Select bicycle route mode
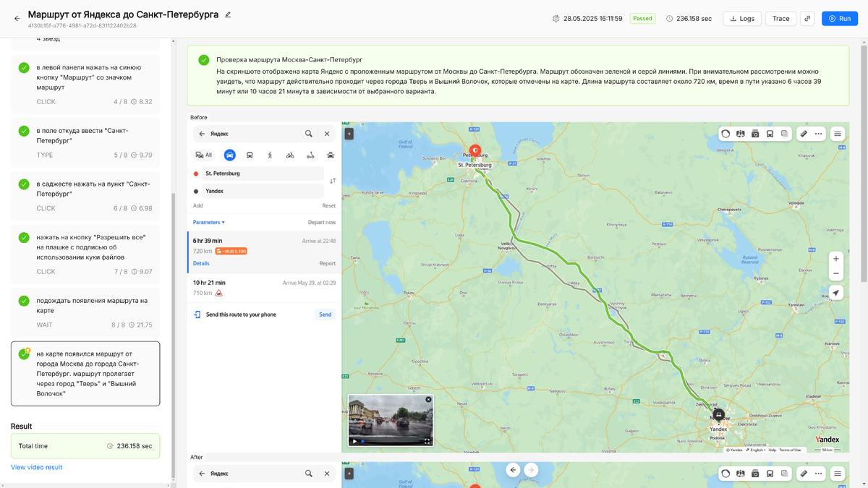 point(290,155)
